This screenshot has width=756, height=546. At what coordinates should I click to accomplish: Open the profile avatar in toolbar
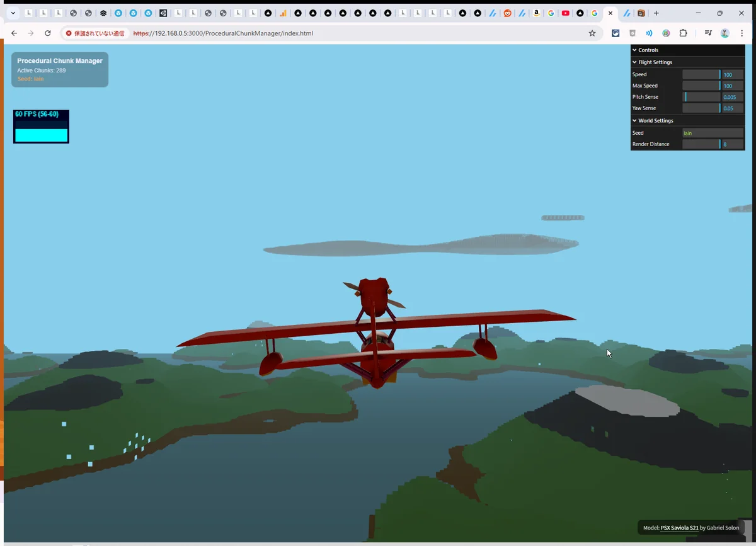725,33
